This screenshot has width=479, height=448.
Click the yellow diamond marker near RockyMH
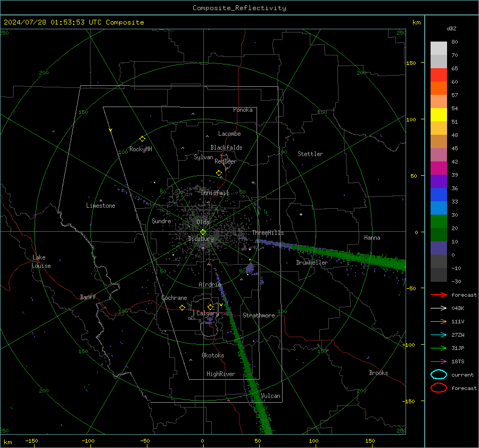142,139
